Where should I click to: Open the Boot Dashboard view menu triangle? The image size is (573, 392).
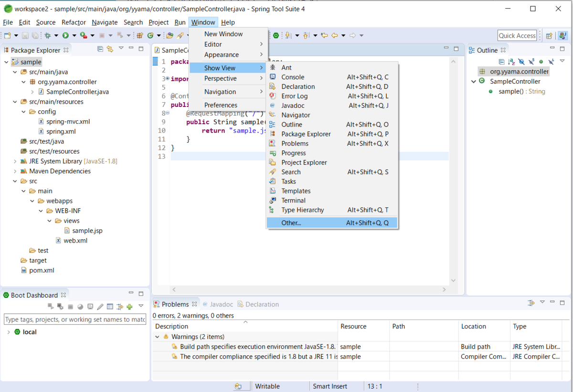point(141,306)
